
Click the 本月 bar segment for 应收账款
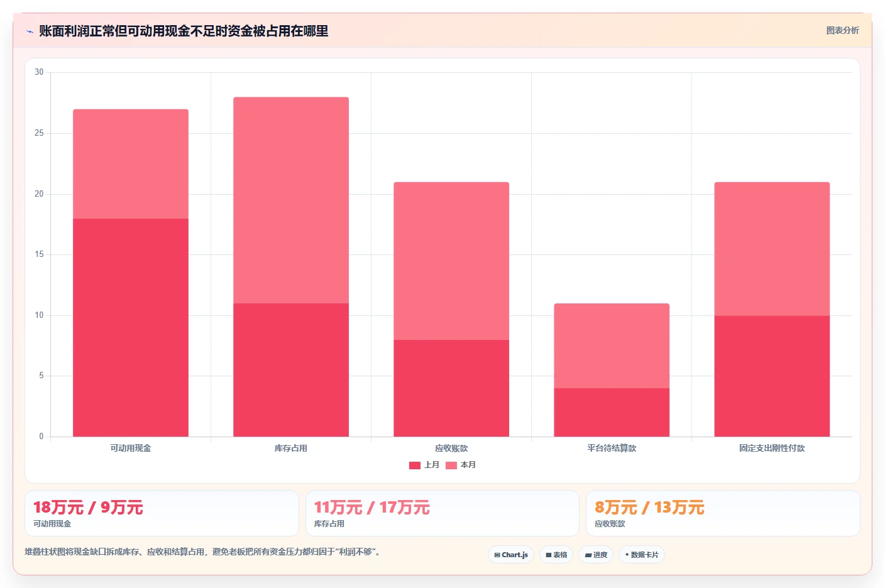tap(451, 261)
